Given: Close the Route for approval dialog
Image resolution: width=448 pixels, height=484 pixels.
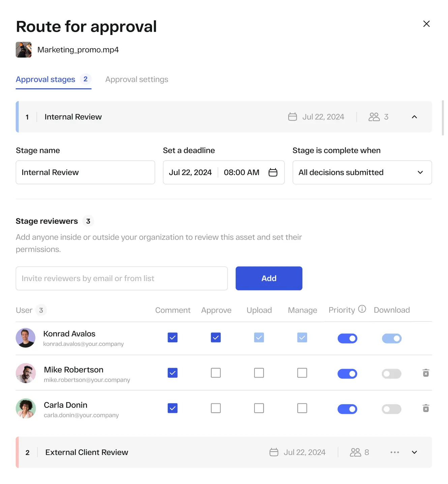Looking at the screenshot, I should point(426,24).
